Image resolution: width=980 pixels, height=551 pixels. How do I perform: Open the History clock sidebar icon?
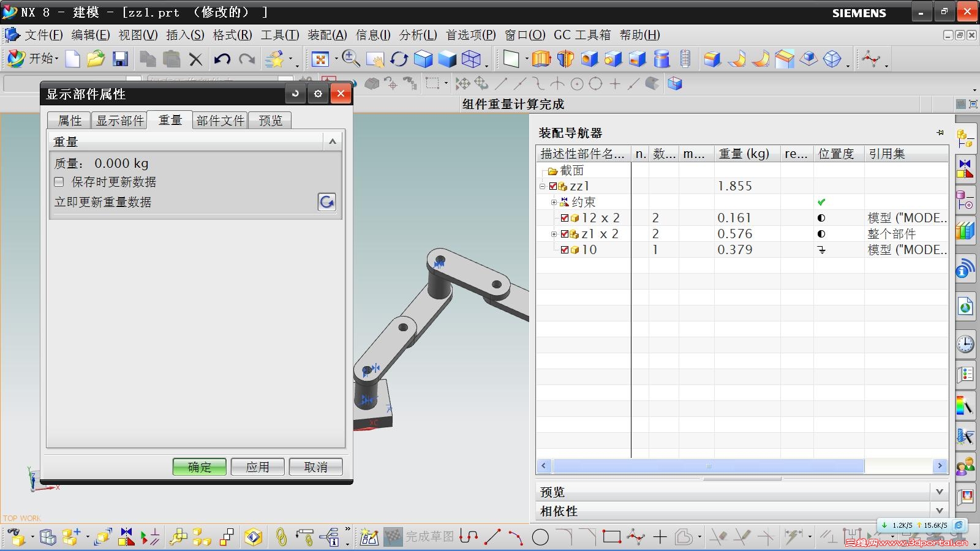coord(965,343)
